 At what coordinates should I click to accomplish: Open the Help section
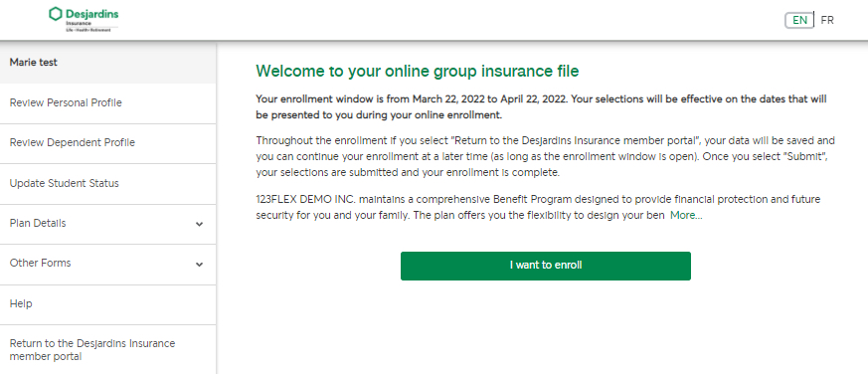click(108, 304)
